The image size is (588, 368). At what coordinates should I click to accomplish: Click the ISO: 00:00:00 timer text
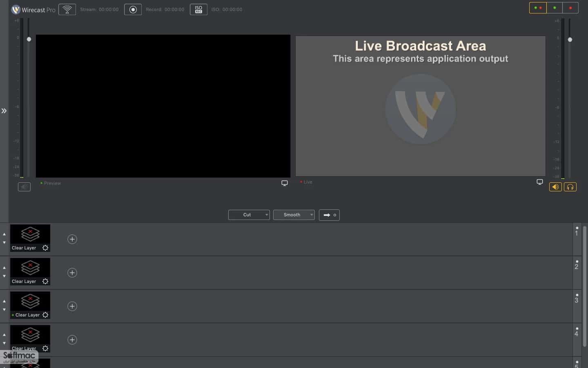point(227,9)
